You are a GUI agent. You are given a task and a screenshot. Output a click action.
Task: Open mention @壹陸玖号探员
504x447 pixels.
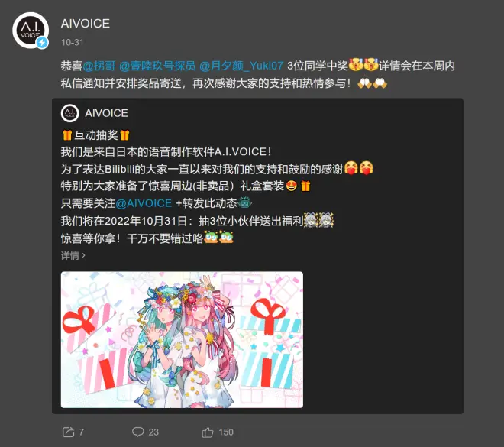(157, 66)
